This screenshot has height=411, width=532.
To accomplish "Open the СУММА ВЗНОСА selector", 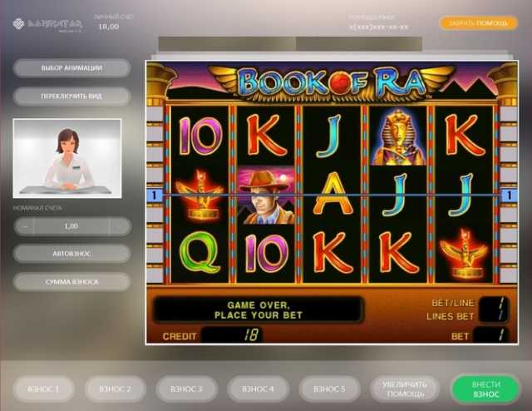I will [x=72, y=282].
